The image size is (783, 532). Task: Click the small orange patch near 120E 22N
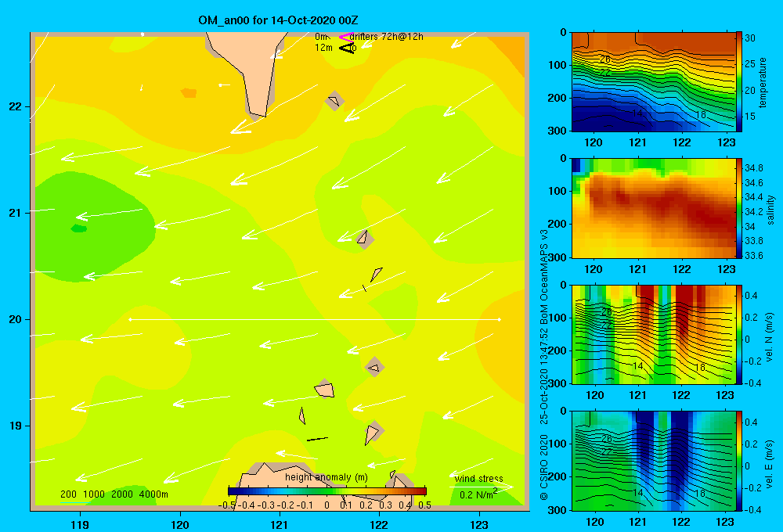click(x=188, y=93)
